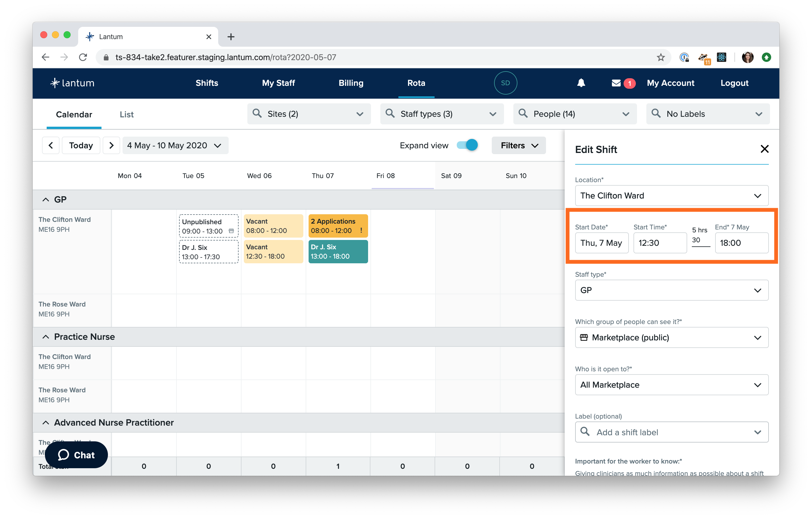This screenshot has height=519, width=812.
Task: Open the All Marketplace dropdown
Action: click(x=671, y=384)
